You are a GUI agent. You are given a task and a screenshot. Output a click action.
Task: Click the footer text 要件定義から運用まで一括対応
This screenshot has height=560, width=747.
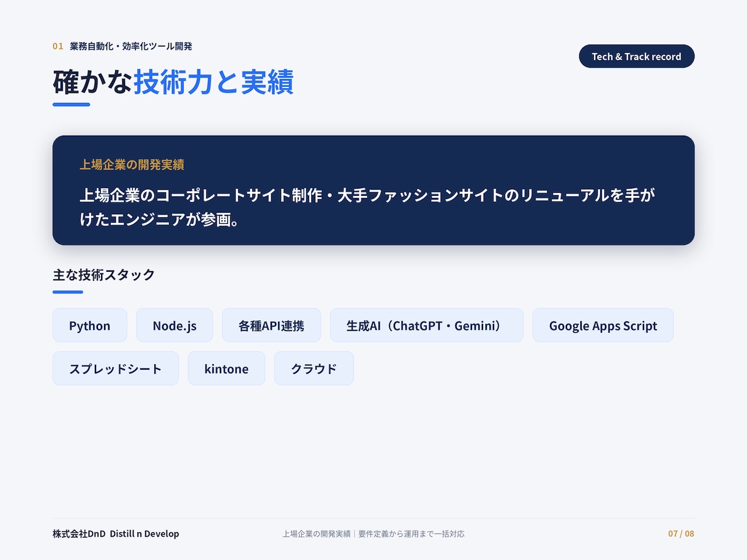pos(411,534)
